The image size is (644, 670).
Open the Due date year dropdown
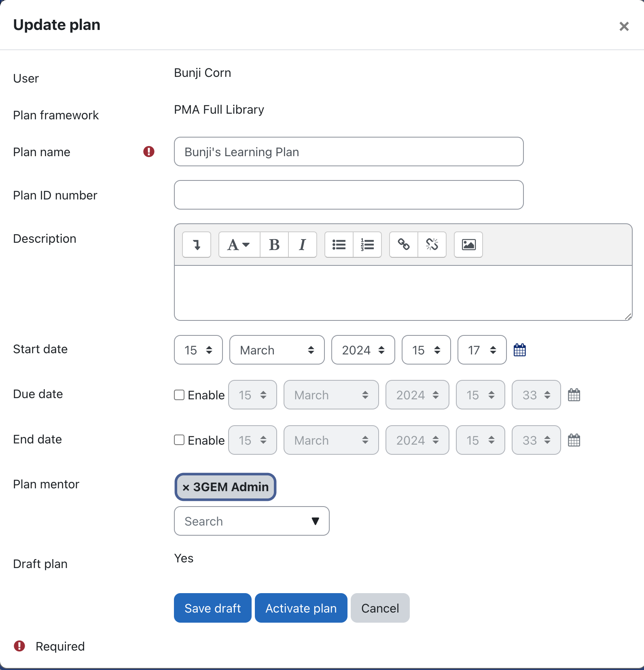[417, 395]
